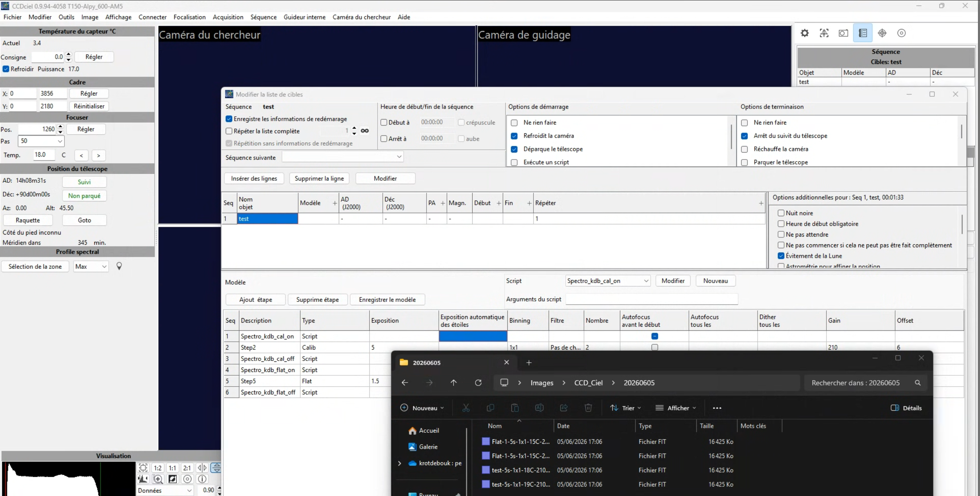This screenshot has height=496, width=980.
Task: Check the Arrêt à checkbox
Action: pos(384,139)
